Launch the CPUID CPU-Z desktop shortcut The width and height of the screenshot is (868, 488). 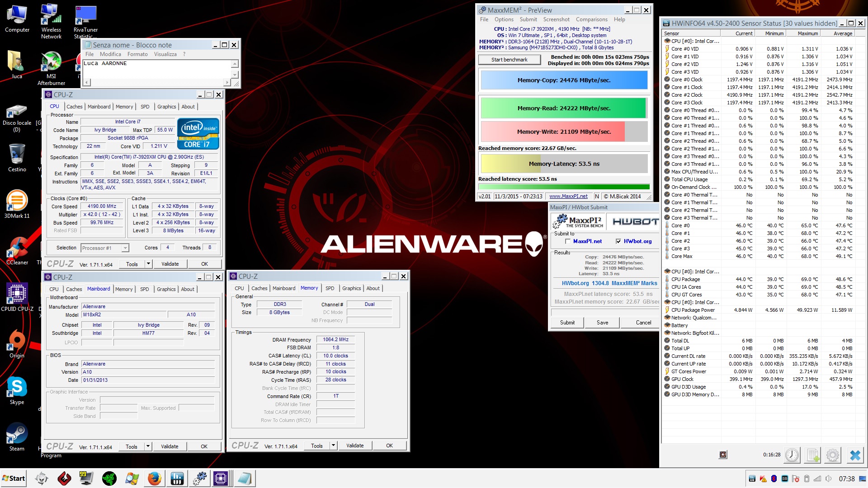tap(17, 297)
